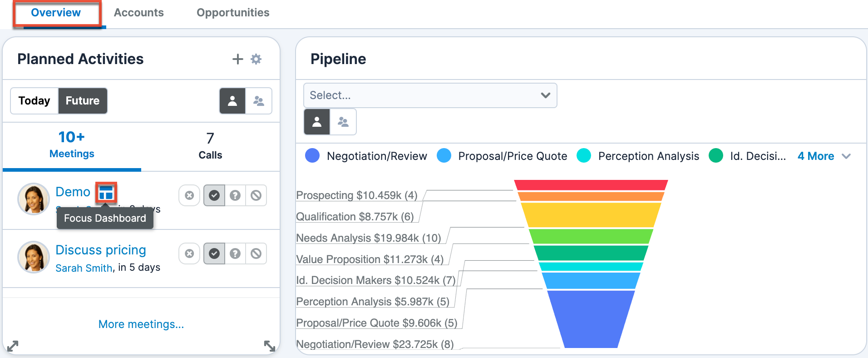868x358 pixels.
Task: Decline the Discuss pricing meeting
Action: (x=256, y=254)
